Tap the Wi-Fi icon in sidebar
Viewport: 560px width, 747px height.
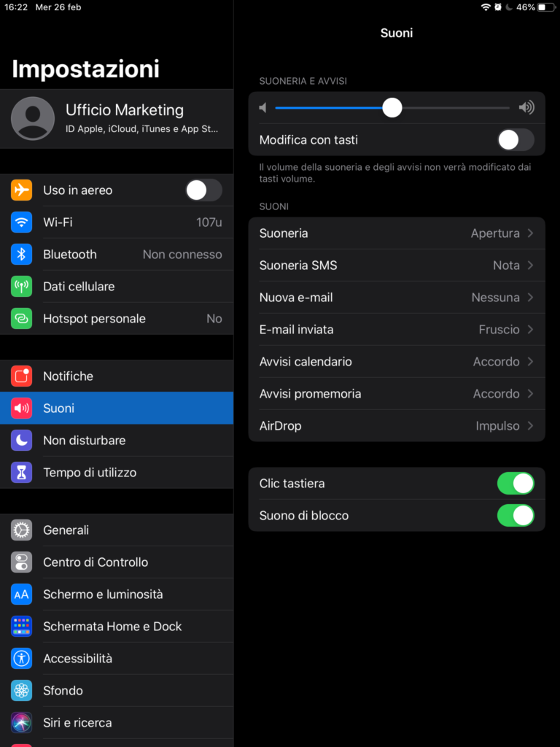click(x=22, y=222)
